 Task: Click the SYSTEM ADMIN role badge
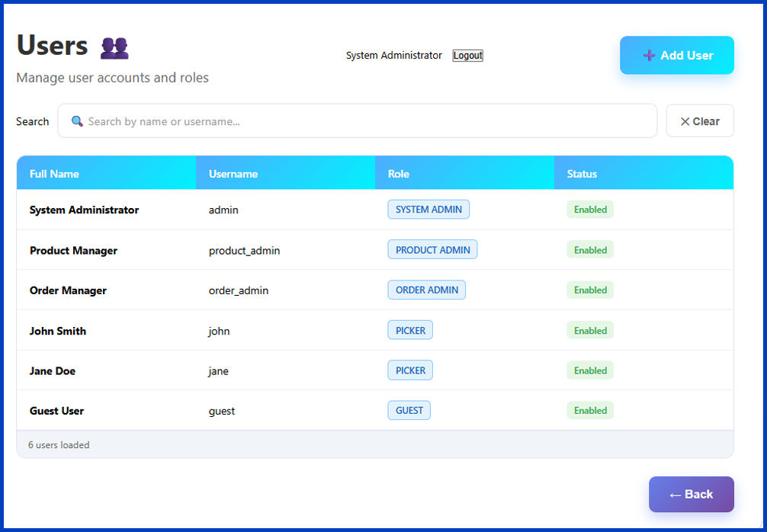click(428, 210)
